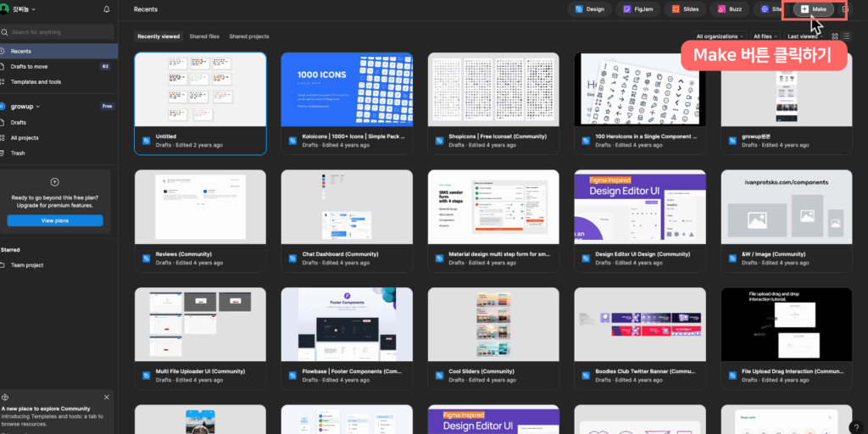868x434 pixels.
Task: Click the upgrade arrow circle icon
Action: (x=54, y=182)
